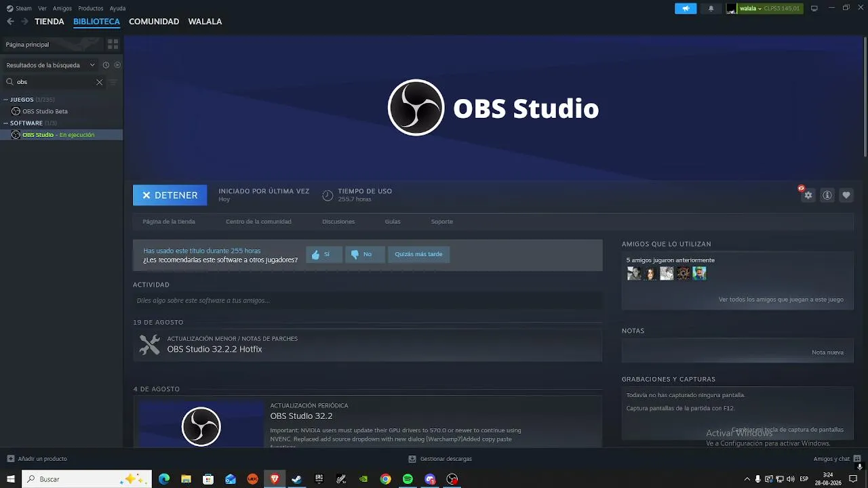Screen dimensions: 868x488
Task: Open OBS Studio from the taskbar
Action: point(452,479)
